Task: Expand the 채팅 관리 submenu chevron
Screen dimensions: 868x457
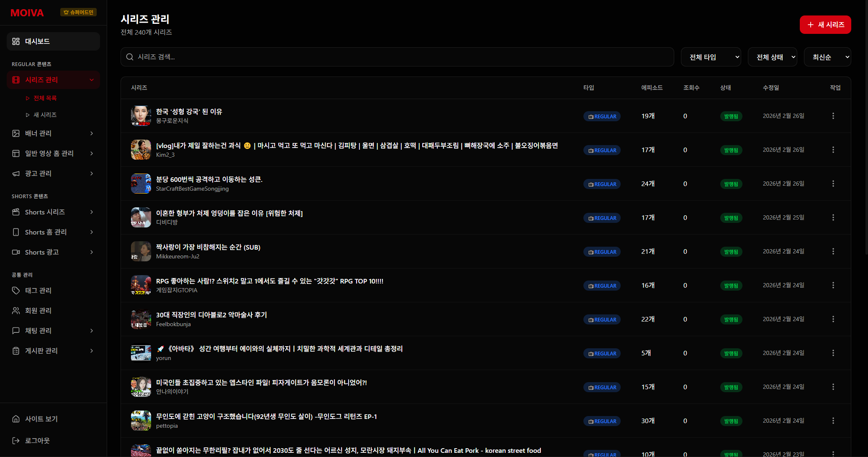Action: (x=92, y=331)
